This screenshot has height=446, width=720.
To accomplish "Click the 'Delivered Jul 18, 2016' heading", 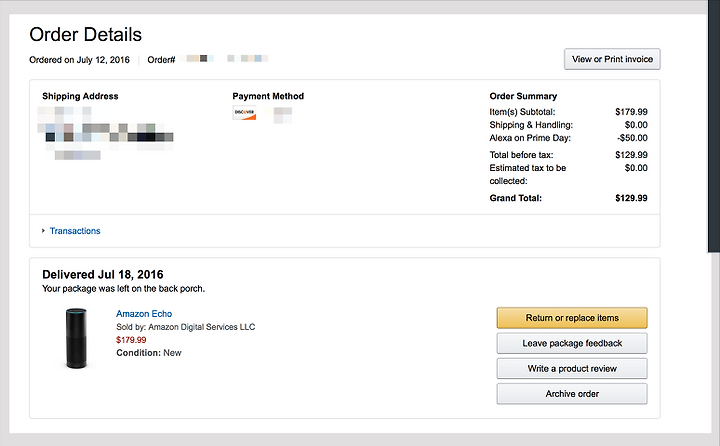I will [103, 274].
